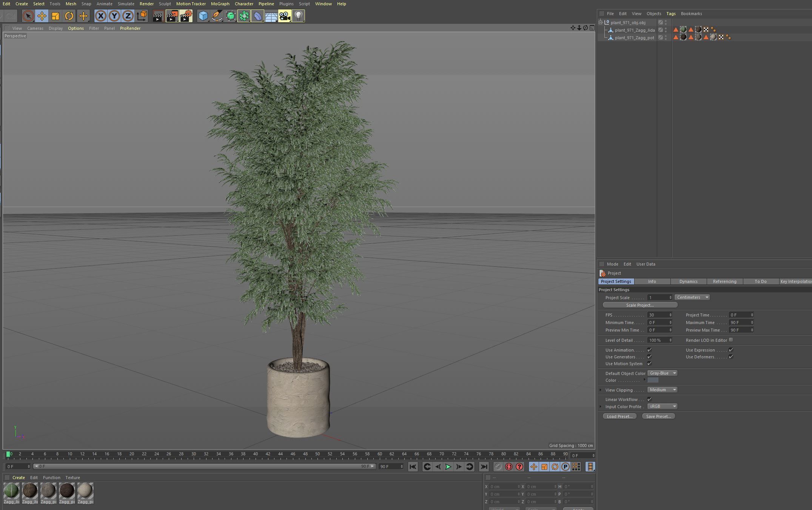
Task: Uncheck Linear Workflow
Action: [x=649, y=399]
